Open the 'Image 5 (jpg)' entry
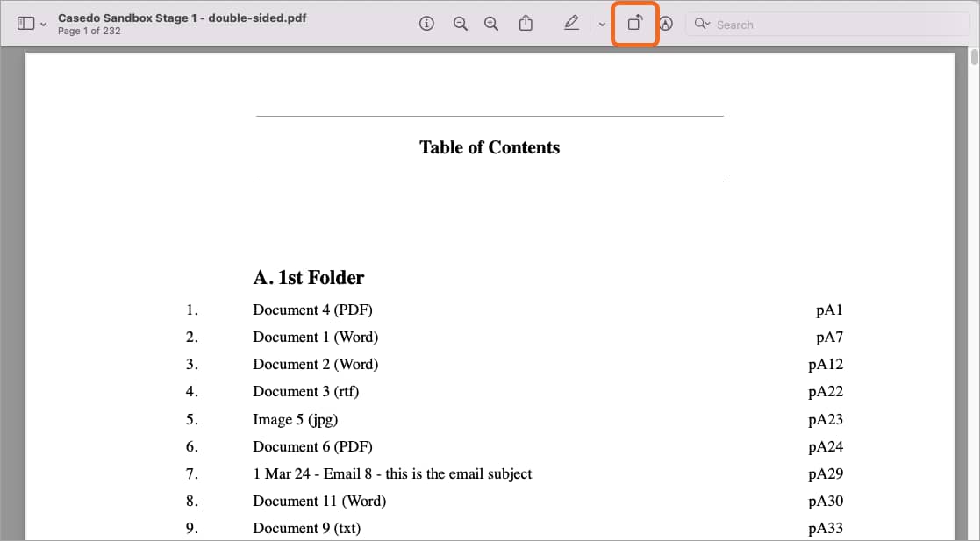 (295, 419)
